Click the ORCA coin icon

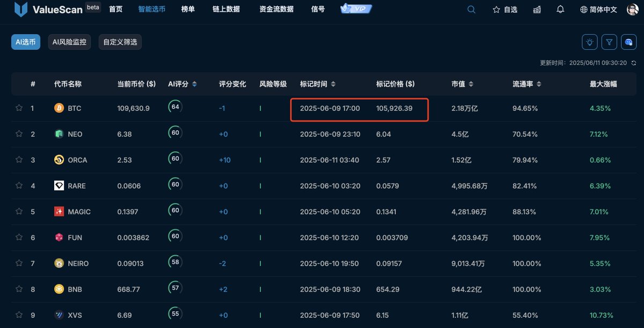pyautogui.click(x=59, y=160)
